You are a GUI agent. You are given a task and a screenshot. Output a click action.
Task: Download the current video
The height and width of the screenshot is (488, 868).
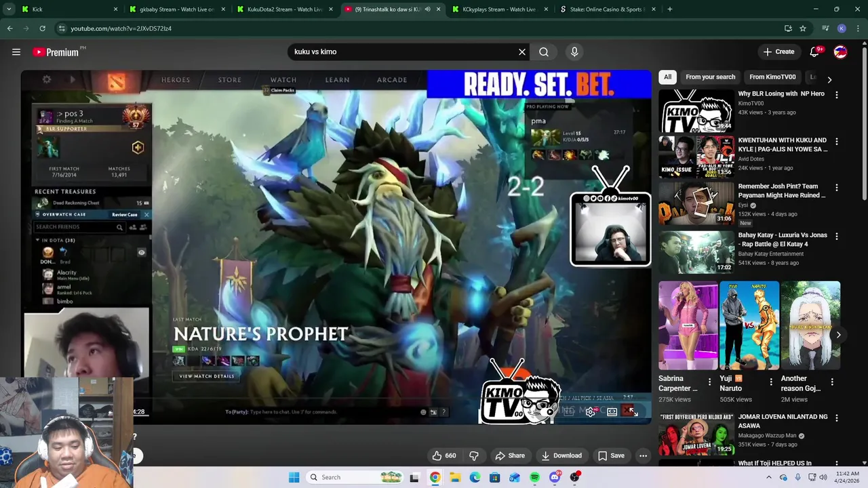pos(561,455)
